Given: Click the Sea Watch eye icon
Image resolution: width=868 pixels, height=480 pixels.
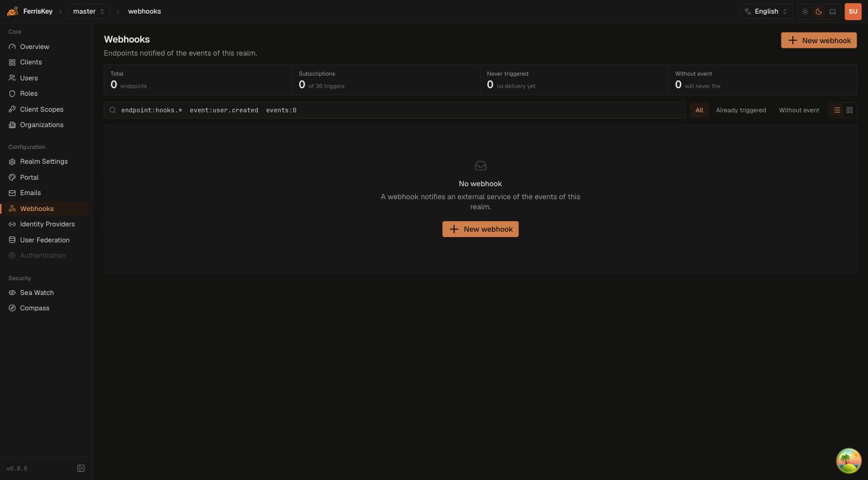Looking at the screenshot, I should 12,293.
